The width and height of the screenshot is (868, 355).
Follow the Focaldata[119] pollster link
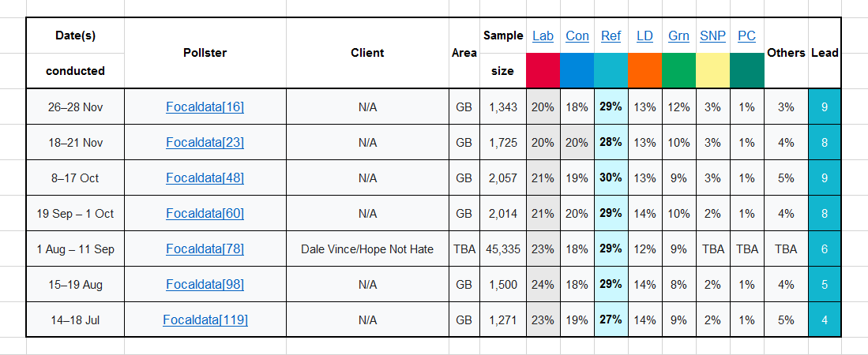click(x=205, y=319)
